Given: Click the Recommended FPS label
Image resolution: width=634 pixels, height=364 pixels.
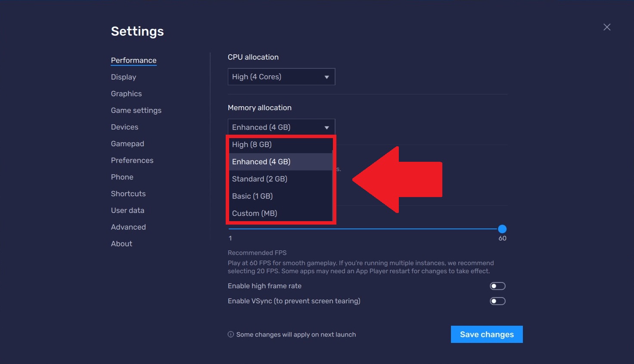Looking at the screenshot, I should pyautogui.click(x=257, y=253).
